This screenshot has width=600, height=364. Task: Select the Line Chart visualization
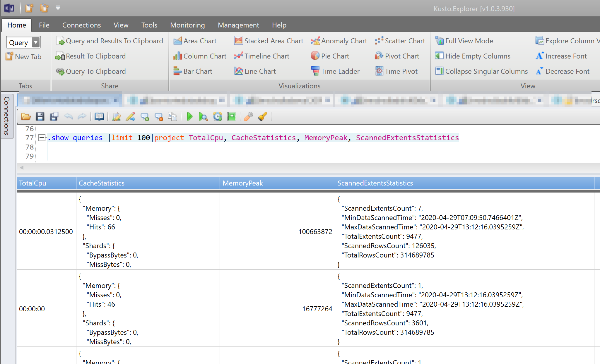click(x=255, y=71)
